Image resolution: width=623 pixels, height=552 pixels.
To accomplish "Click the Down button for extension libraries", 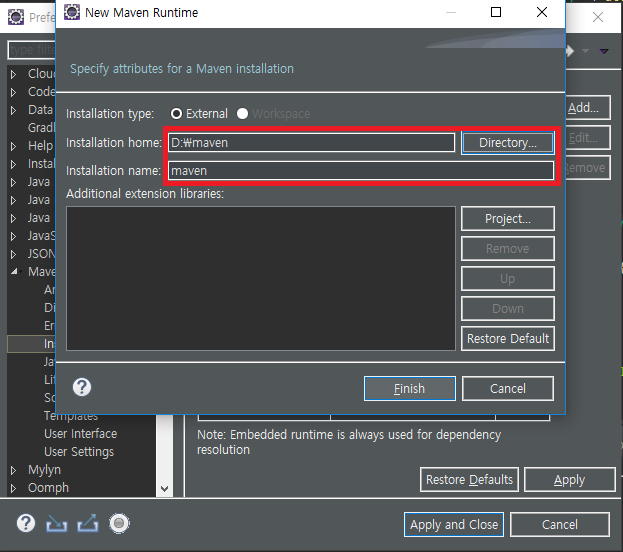I will (x=508, y=308).
